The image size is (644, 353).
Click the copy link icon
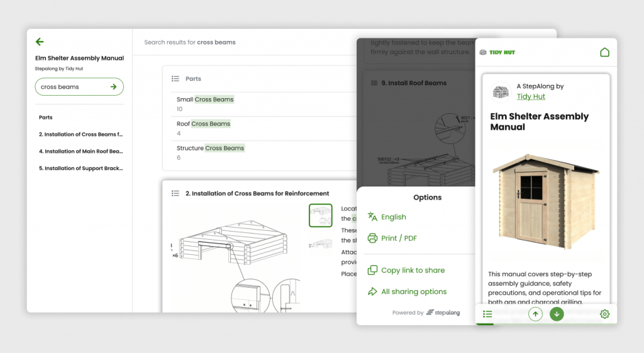(372, 270)
